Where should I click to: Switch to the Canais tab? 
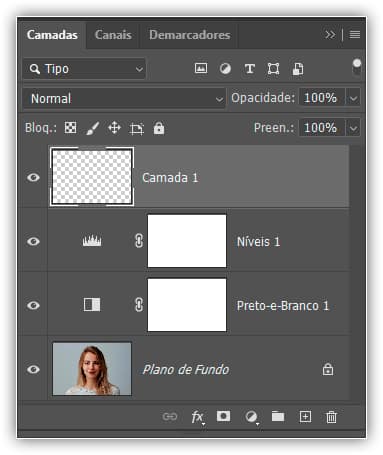(x=113, y=35)
